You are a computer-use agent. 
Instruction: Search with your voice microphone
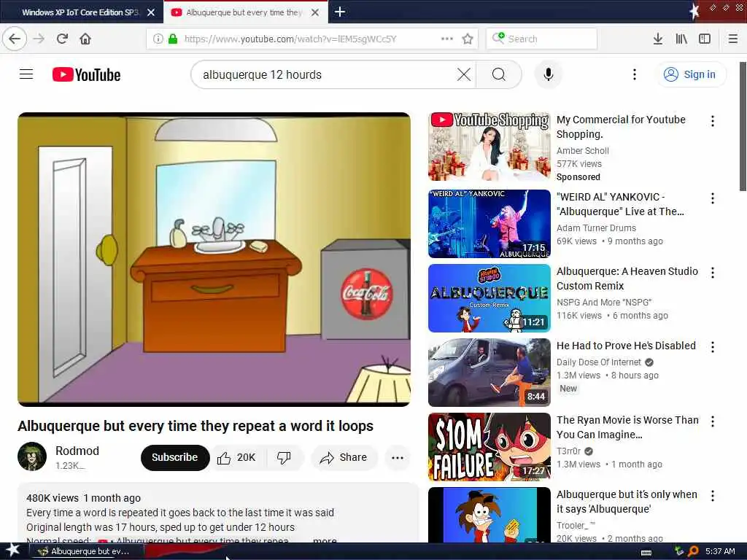549,74
